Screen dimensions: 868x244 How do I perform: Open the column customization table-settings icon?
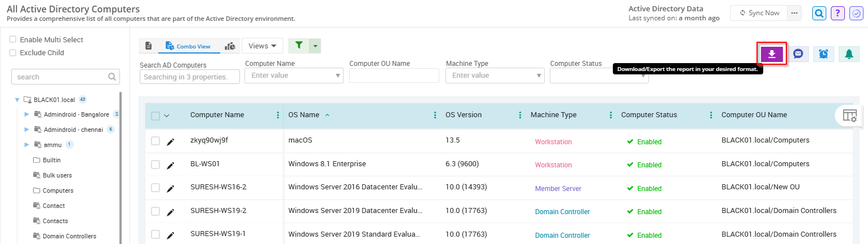(849, 115)
